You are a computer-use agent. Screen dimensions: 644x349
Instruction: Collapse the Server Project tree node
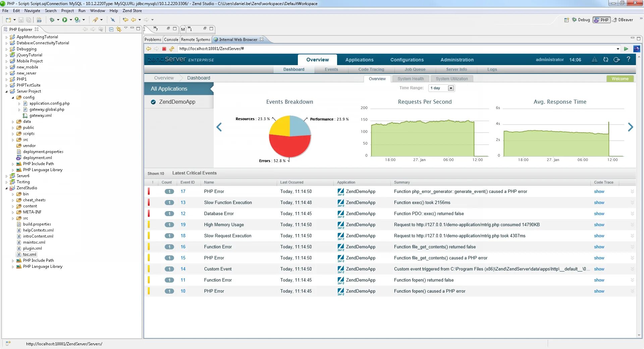[x=6, y=92]
